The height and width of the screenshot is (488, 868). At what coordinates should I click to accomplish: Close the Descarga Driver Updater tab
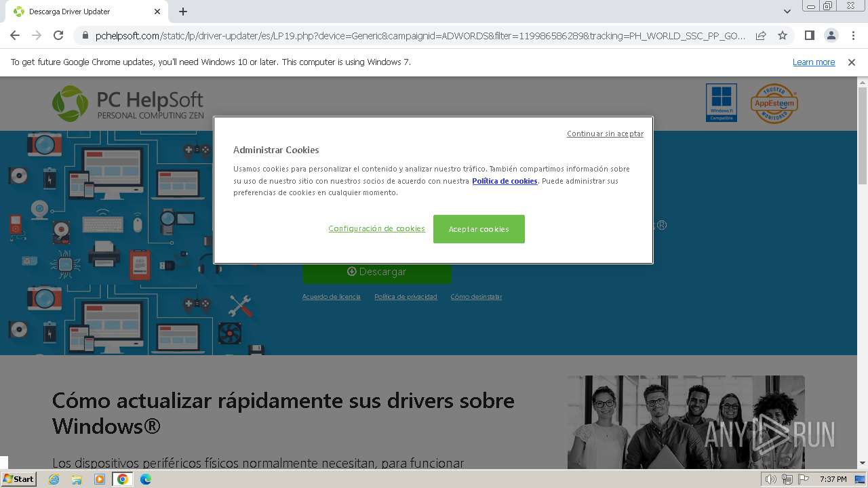pyautogui.click(x=157, y=12)
